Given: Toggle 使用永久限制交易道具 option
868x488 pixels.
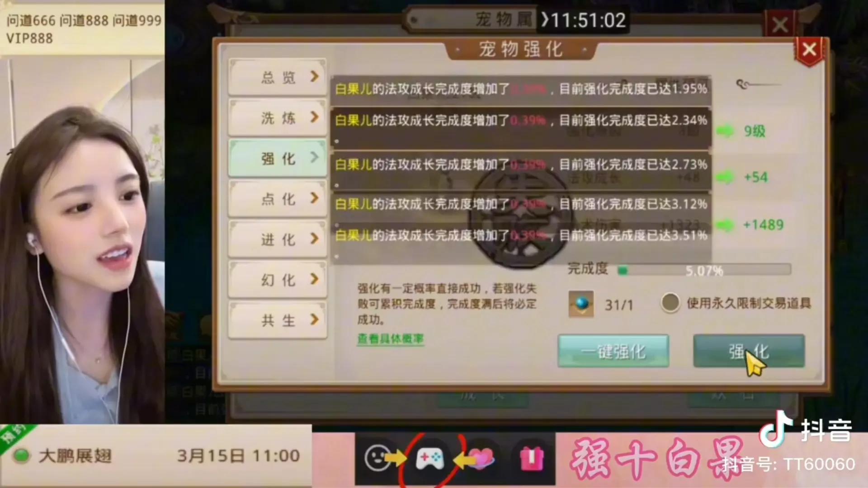Looking at the screenshot, I should [670, 303].
